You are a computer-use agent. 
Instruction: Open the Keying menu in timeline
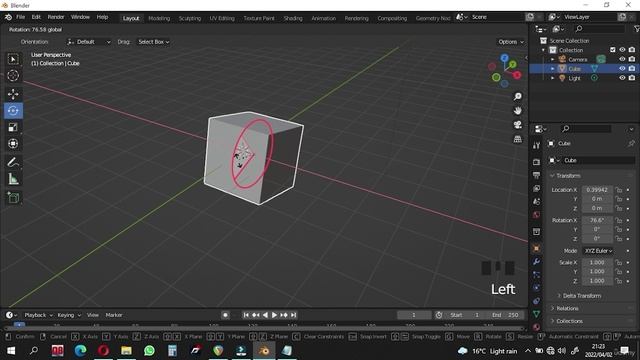[69, 315]
